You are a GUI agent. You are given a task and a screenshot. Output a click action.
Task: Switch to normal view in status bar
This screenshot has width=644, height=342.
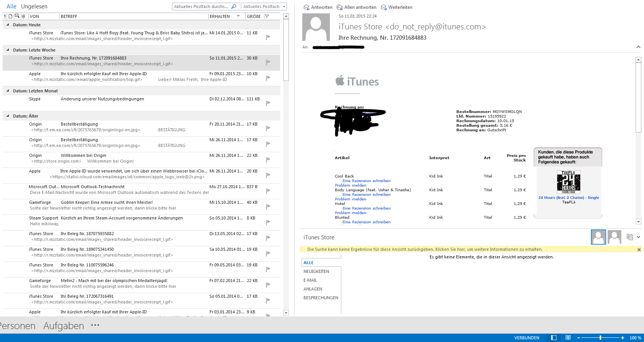point(554,338)
